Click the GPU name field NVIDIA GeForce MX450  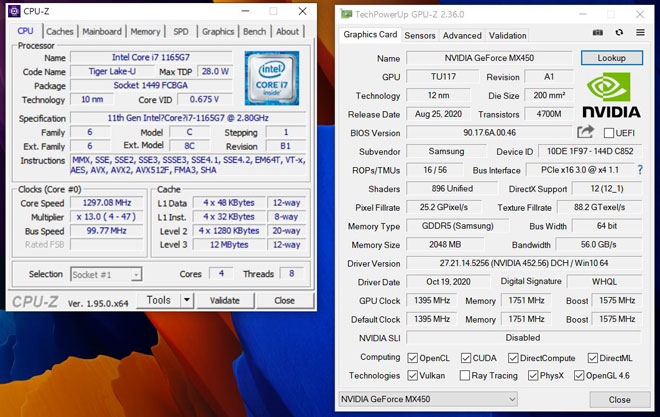(489, 58)
